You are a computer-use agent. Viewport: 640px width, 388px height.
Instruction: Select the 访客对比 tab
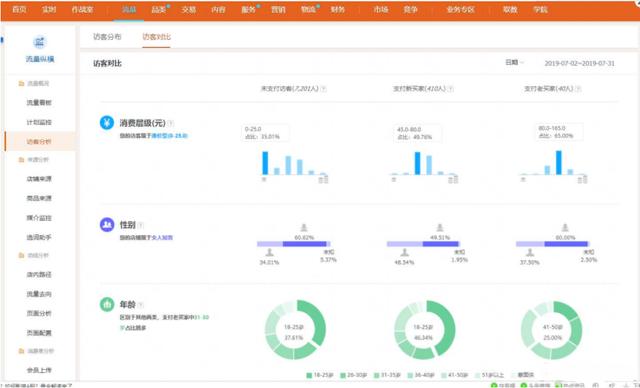pyautogui.click(x=156, y=37)
